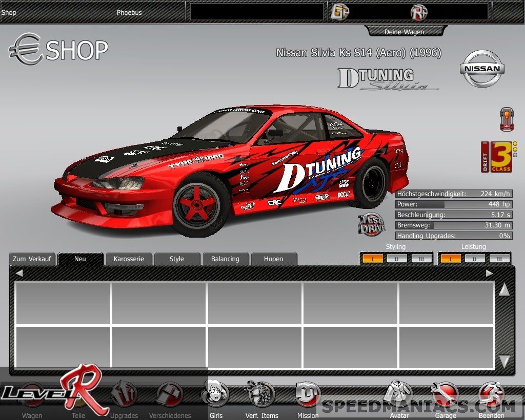Image resolution: width=525 pixels, height=420 pixels.
Task: Click the car title Nissan Silvia Ks S14
Action: tap(358, 53)
